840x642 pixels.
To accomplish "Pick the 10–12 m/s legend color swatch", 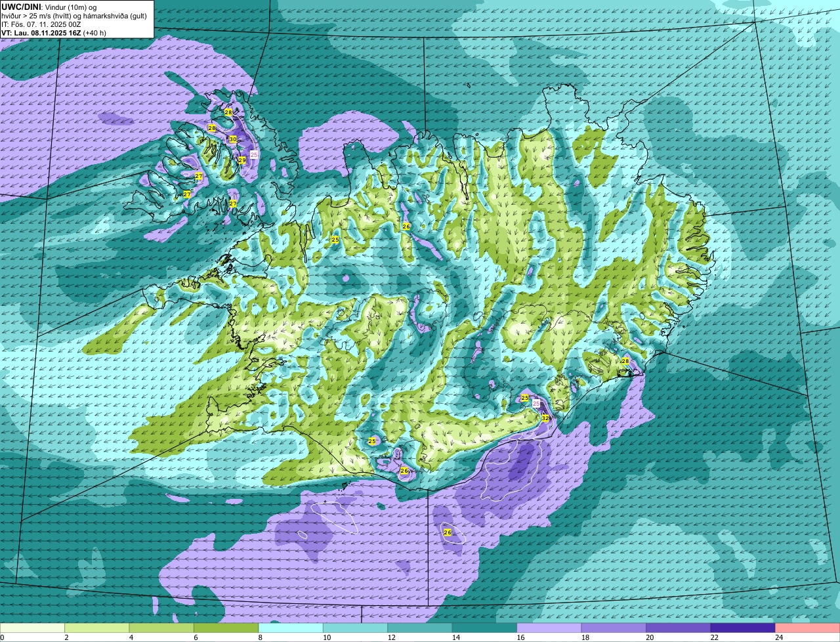I will pos(356,628).
